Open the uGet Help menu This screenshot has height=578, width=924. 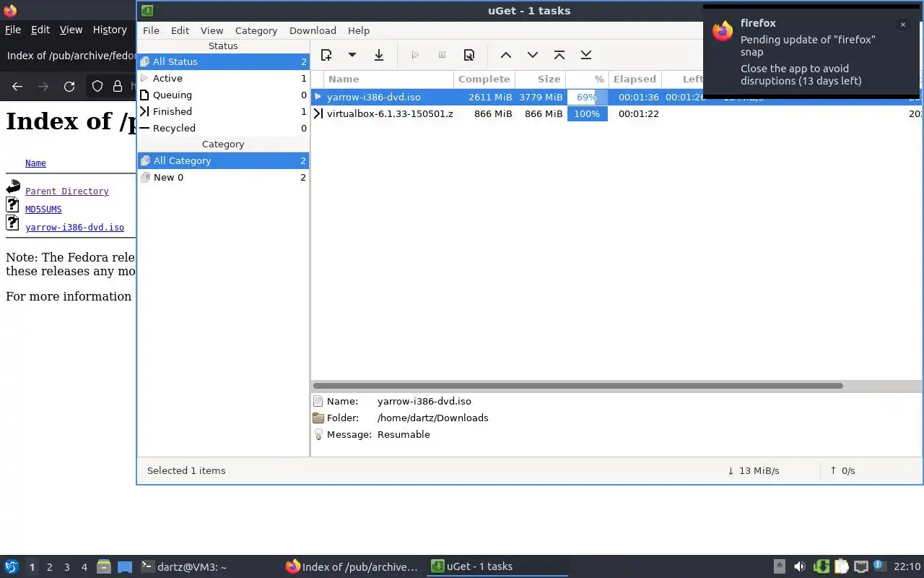(359, 30)
